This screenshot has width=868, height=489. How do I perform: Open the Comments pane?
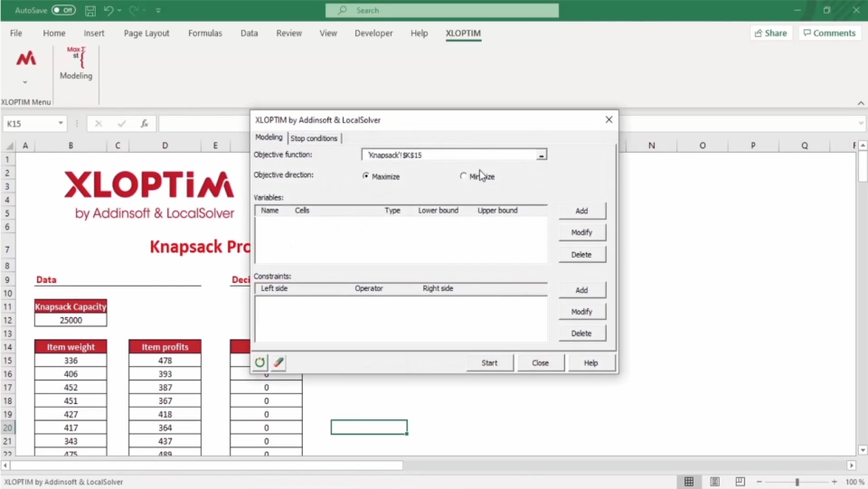tap(830, 33)
